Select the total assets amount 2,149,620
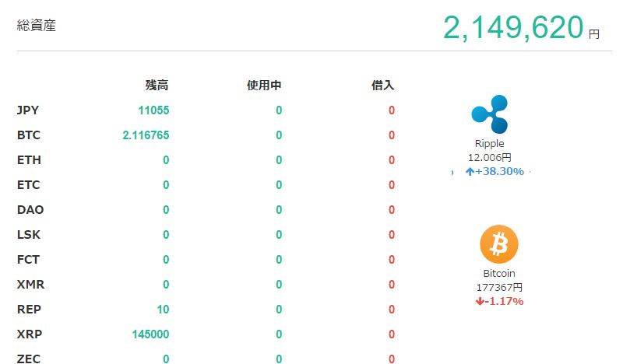This screenshot has width=623, height=364. coord(512,27)
